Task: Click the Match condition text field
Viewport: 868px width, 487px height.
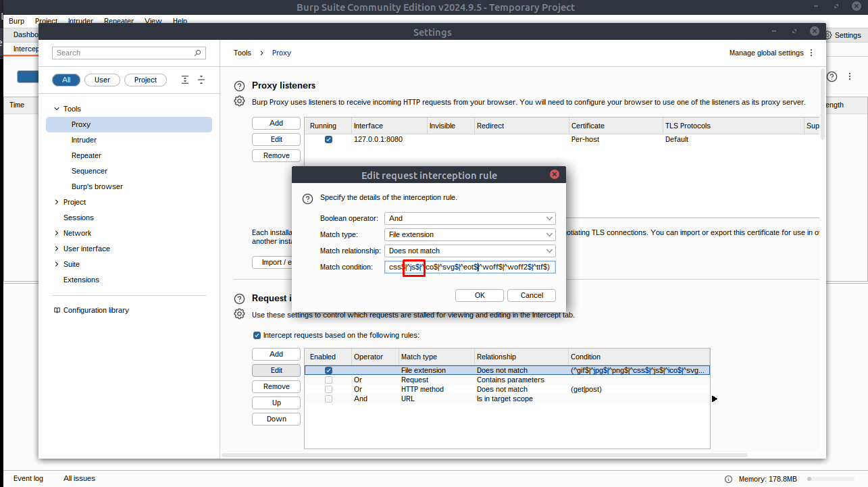Action: point(469,267)
